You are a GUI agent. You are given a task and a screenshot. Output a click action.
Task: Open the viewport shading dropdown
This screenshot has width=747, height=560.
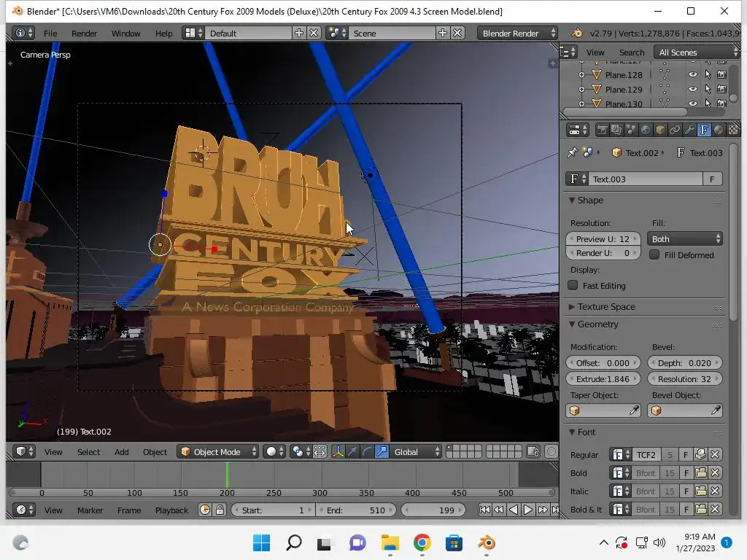[275, 452]
